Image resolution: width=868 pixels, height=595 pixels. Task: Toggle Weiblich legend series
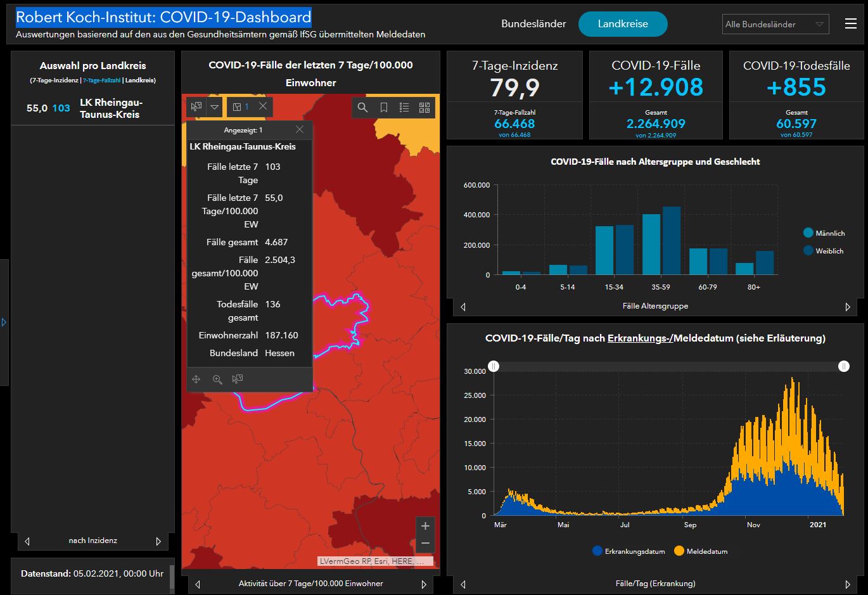point(823,251)
